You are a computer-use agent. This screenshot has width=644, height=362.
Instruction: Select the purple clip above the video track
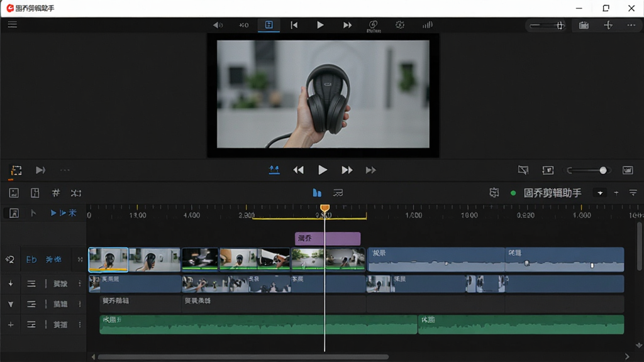click(x=328, y=238)
